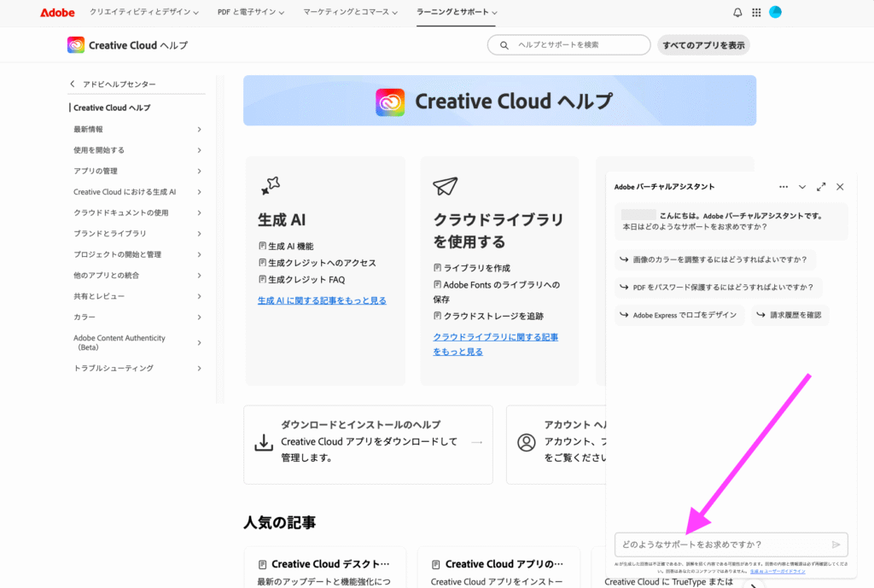The height and width of the screenshot is (588, 874).
Task: Click the send message arrow icon
Action: [x=836, y=544]
